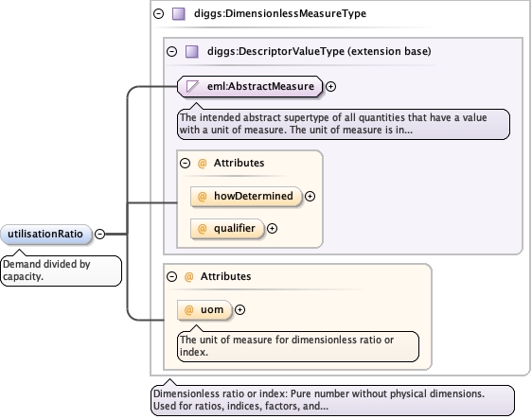The image size is (532, 419).
Task: Click the @ icon beside uom
Action: click(x=189, y=310)
